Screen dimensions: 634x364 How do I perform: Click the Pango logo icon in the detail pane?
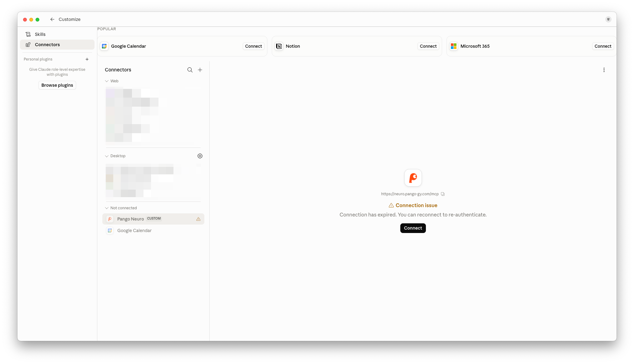point(413,178)
